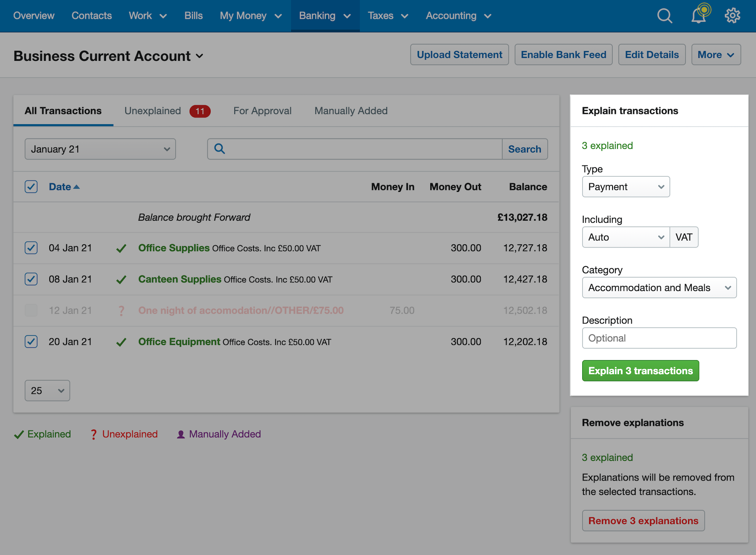Open the Taxes menu

tap(388, 16)
